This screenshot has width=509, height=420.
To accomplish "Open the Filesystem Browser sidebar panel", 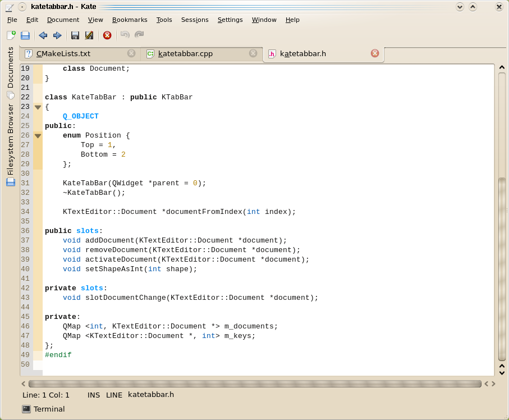I will click(11, 145).
